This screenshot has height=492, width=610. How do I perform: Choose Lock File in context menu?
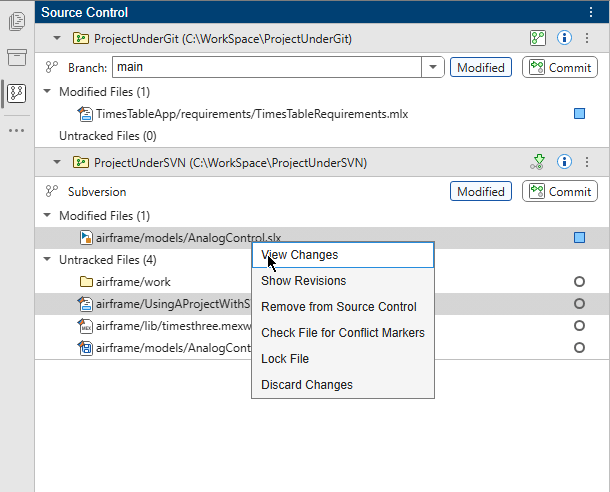click(x=343, y=359)
